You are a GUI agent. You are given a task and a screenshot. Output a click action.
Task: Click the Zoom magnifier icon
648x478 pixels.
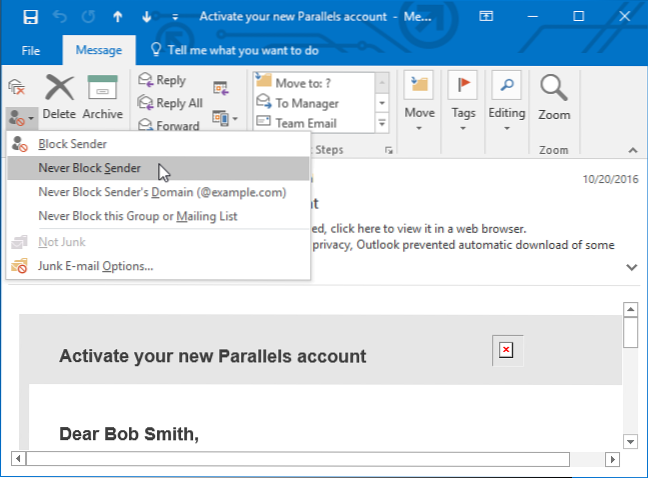(554, 98)
